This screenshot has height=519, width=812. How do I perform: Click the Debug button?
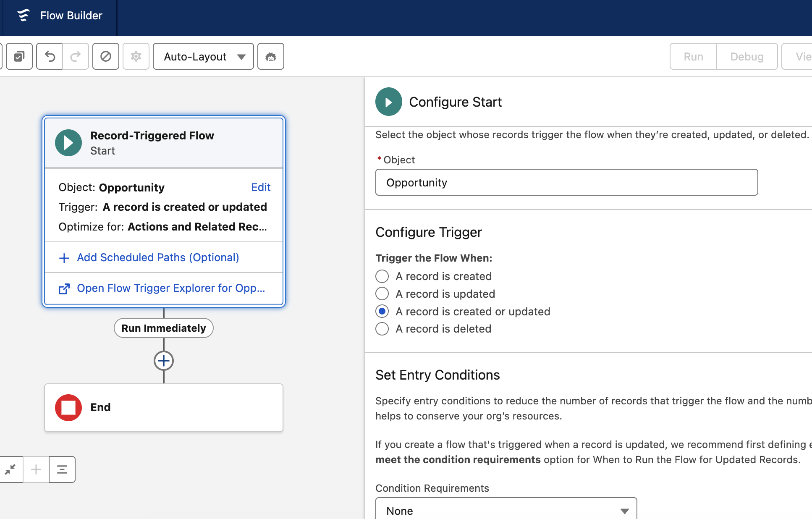(747, 56)
